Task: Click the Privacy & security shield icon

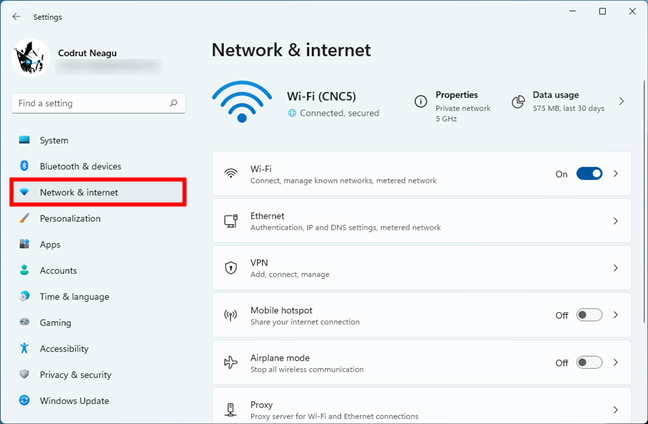Action: [x=24, y=374]
